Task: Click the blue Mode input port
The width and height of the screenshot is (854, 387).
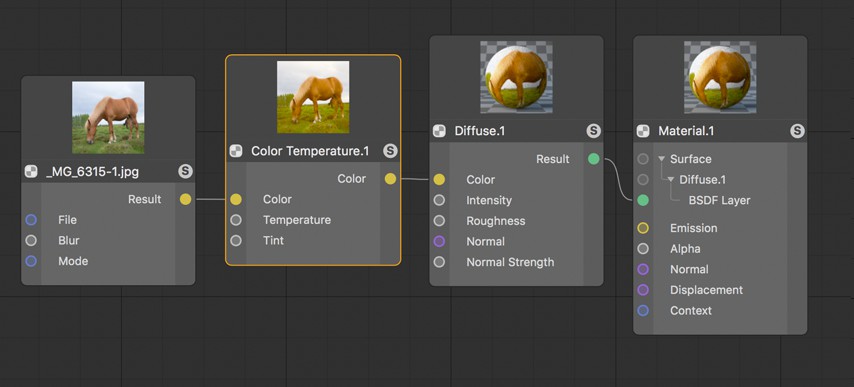Action: pos(31,261)
